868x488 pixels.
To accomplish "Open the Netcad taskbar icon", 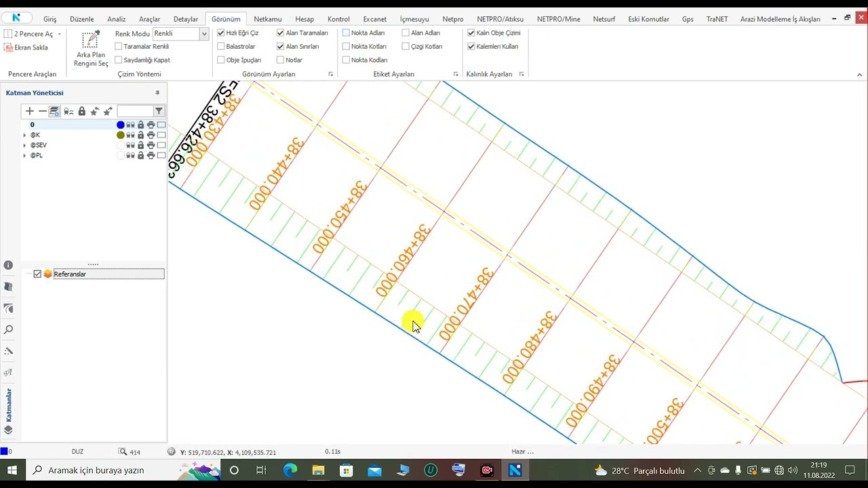I will point(515,470).
